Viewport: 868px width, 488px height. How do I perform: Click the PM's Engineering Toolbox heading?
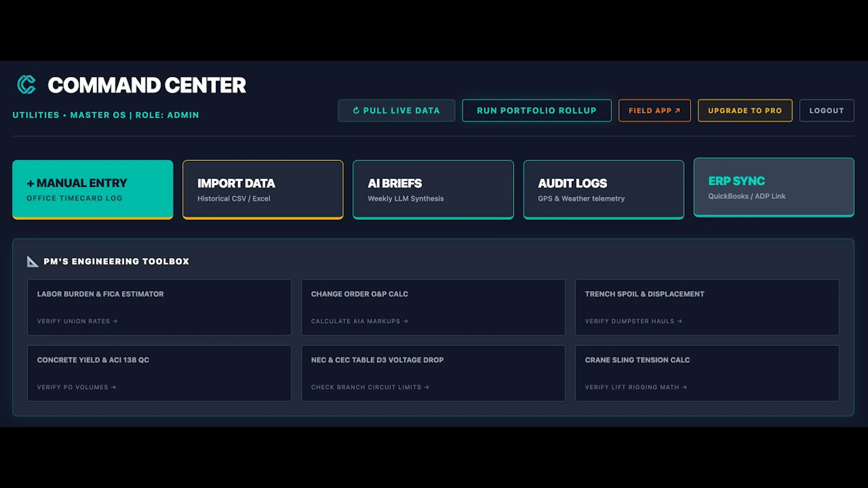pos(117,261)
